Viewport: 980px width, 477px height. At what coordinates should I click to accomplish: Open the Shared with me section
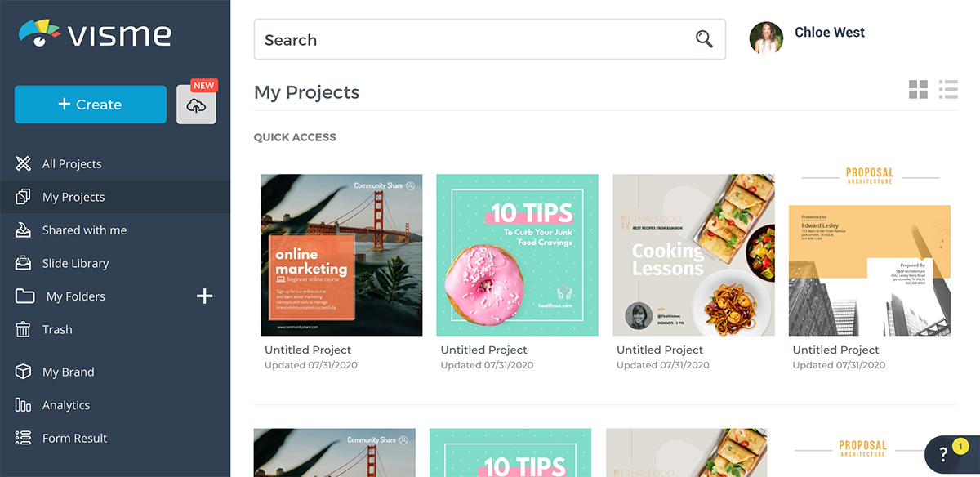coord(84,230)
